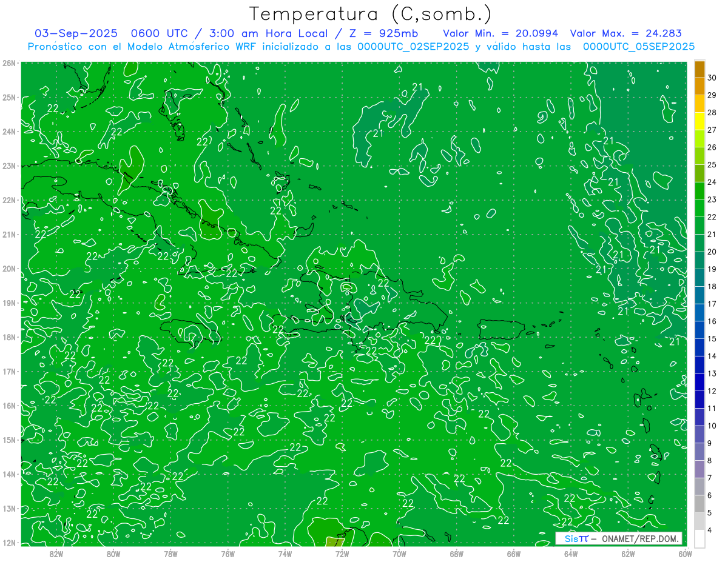Click the white legend band below 4

(700, 538)
